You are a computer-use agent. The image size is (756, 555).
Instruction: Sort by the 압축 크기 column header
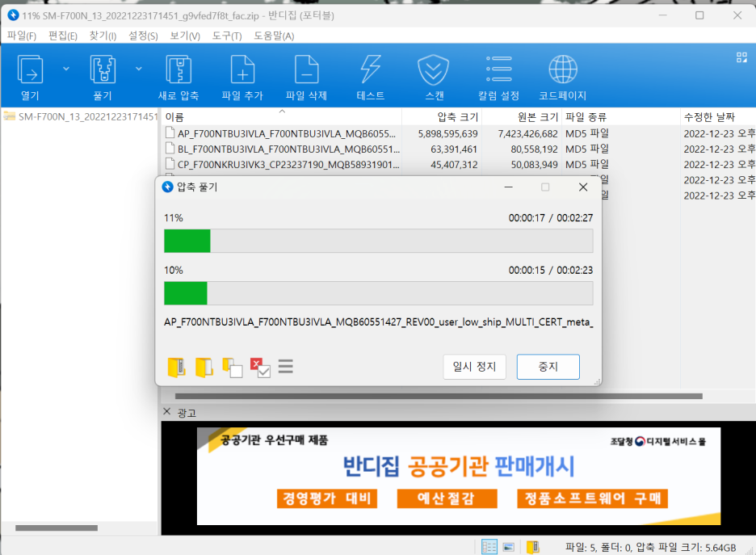[442, 116]
